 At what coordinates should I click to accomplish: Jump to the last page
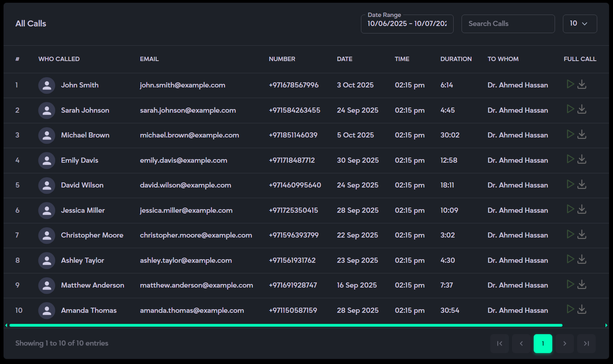586,344
